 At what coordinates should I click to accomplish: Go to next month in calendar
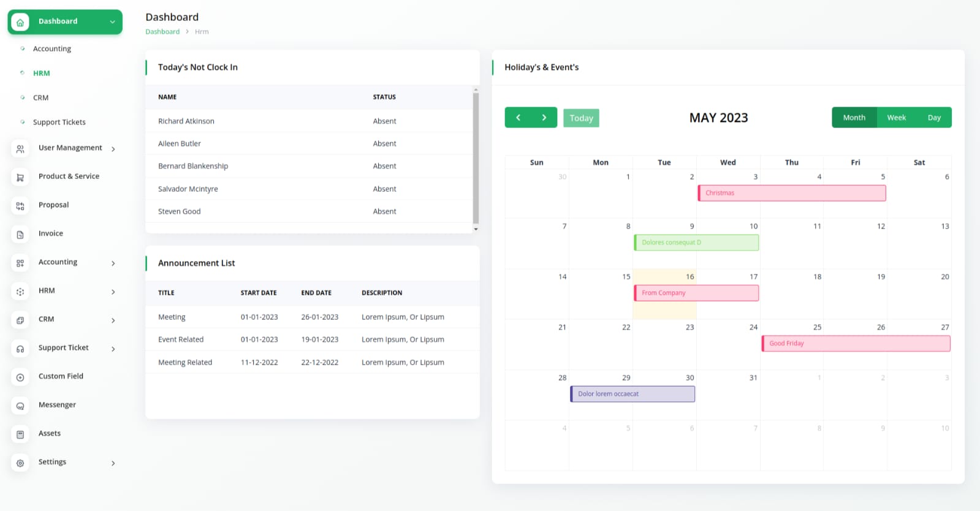(544, 118)
